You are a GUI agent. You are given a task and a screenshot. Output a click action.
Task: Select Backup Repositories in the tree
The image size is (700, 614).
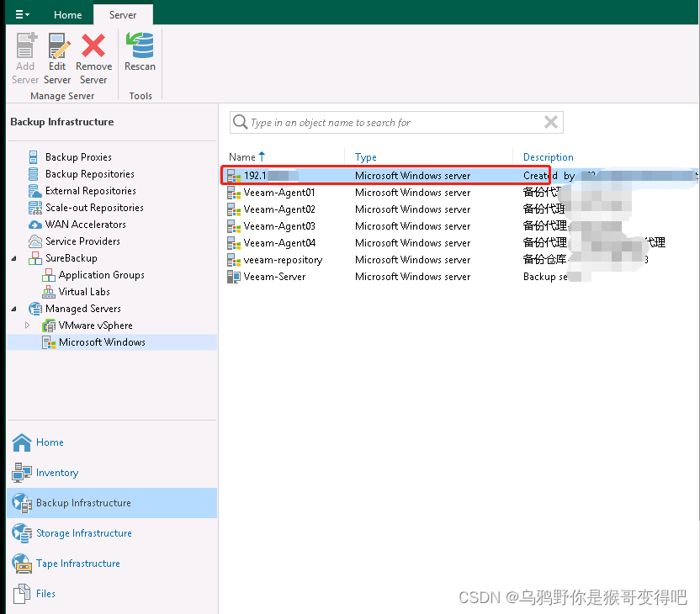90,174
